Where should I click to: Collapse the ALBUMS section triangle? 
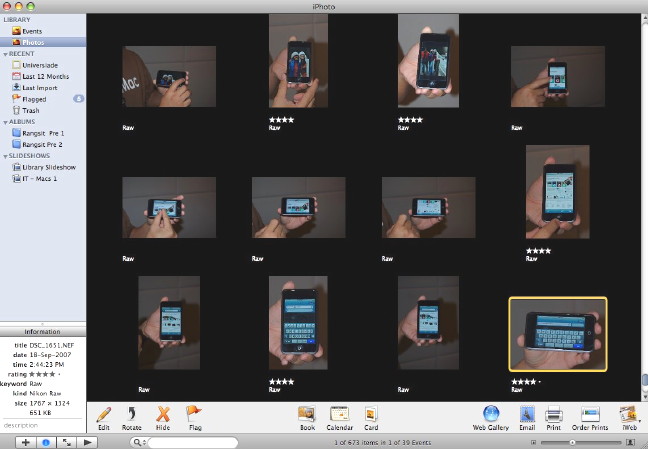point(5,122)
